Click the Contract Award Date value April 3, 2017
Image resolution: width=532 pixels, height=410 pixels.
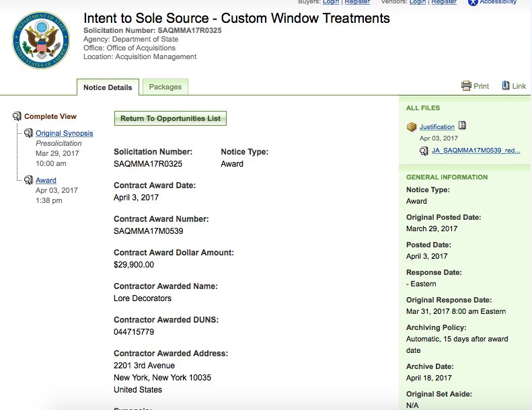coord(136,198)
